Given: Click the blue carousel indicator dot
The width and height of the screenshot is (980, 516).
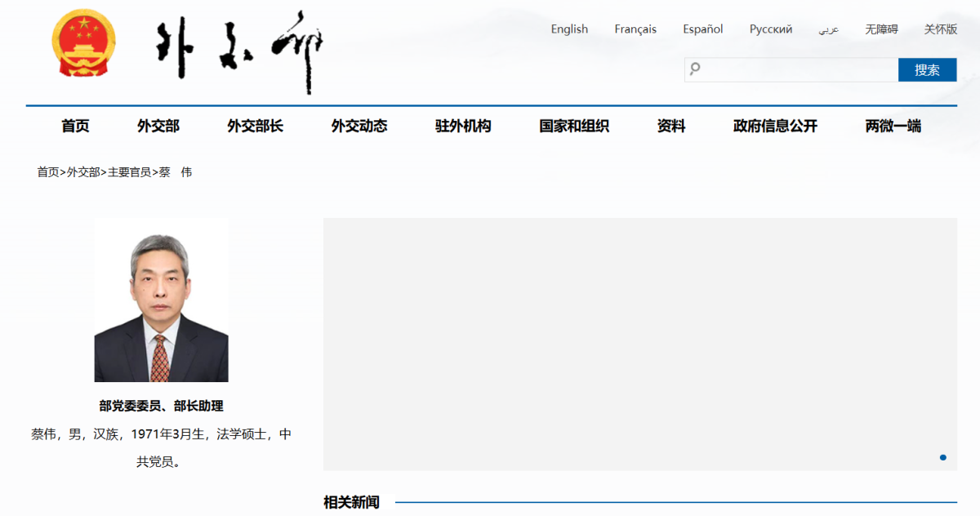Looking at the screenshot, I should (943, 457).
